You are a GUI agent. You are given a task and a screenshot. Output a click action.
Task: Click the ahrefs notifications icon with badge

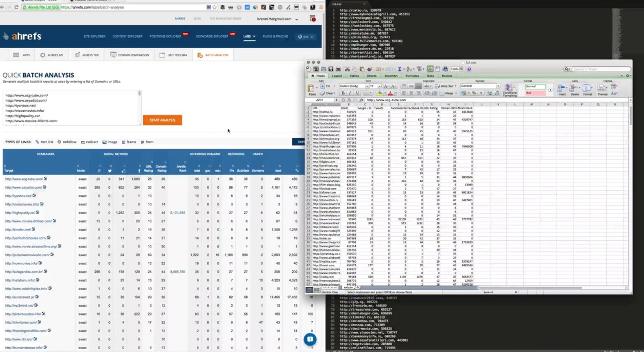pyautogui.click(x=313, y=18)
